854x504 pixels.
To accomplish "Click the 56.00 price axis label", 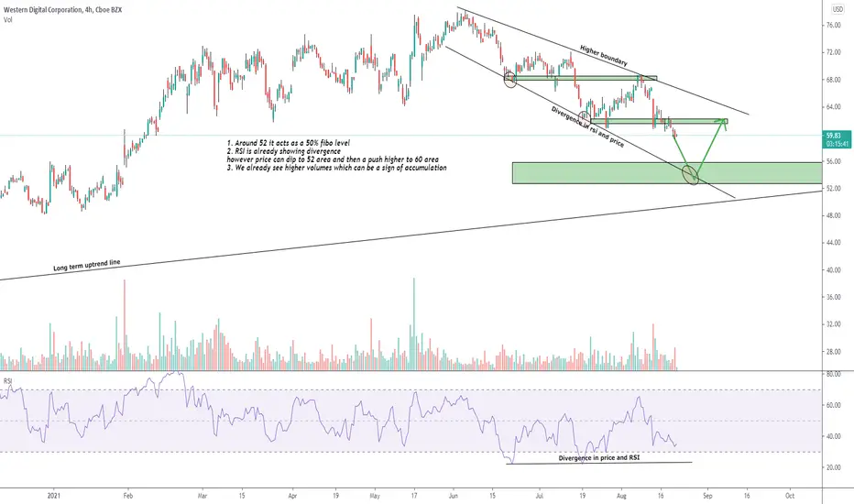I will 833,161.
